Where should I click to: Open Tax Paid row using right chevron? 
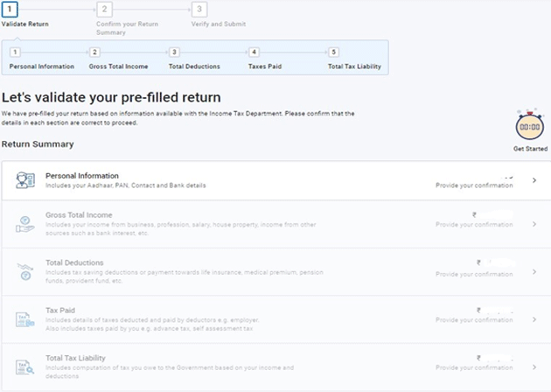tap(534, 320)
